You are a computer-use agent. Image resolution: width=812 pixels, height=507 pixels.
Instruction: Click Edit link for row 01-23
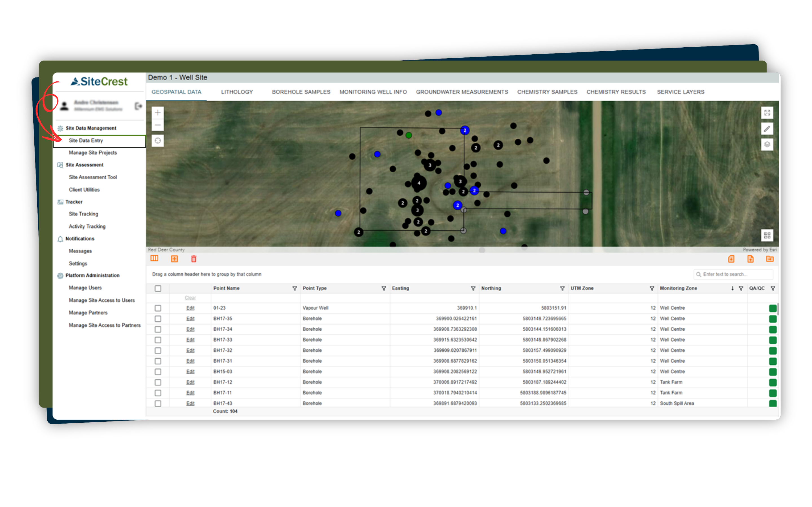coord(190,308)
